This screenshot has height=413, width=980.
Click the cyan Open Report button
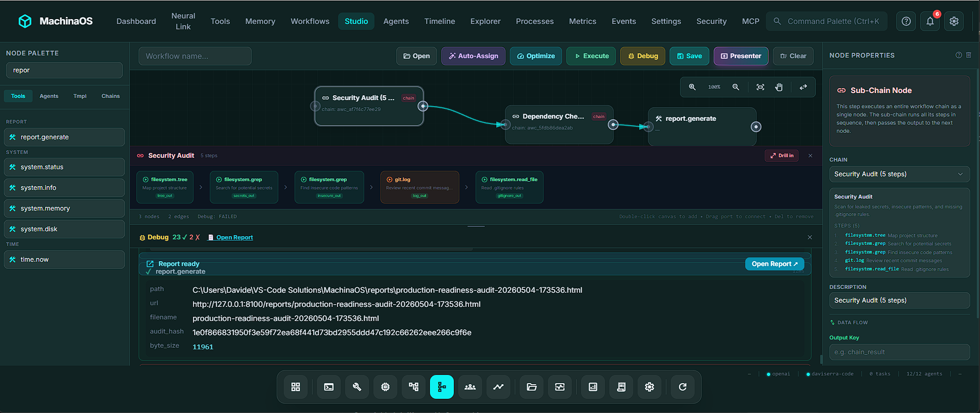point(775,264)
